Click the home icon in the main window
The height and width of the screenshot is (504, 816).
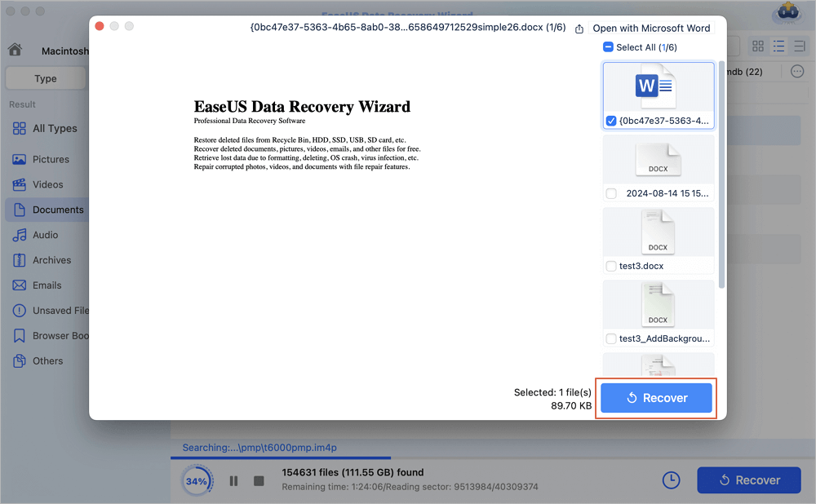[x=15, y=50]
